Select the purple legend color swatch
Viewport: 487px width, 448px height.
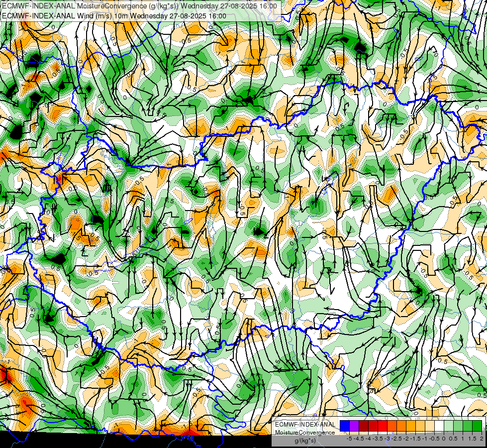(354, 426)
